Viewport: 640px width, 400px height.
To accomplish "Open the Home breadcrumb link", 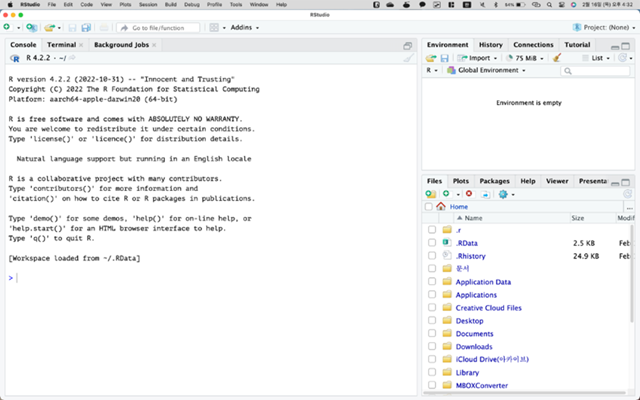I will click(x=459, y=207).
